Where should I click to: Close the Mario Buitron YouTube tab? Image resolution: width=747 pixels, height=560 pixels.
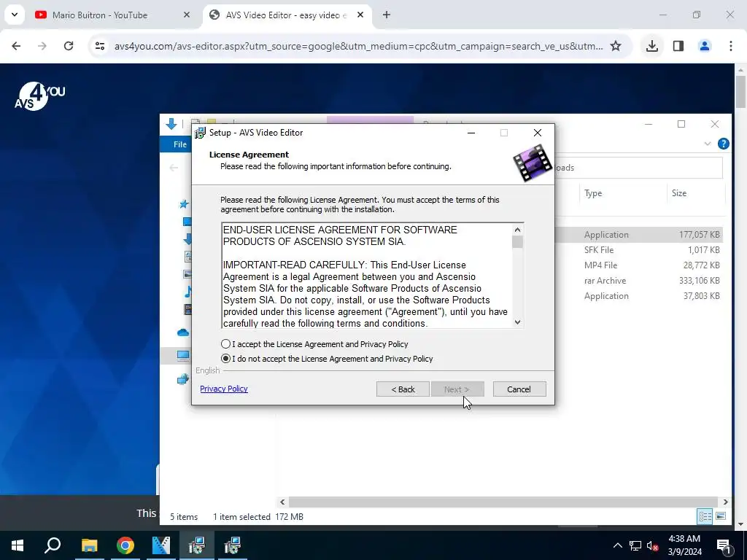(x=187, y=15)
